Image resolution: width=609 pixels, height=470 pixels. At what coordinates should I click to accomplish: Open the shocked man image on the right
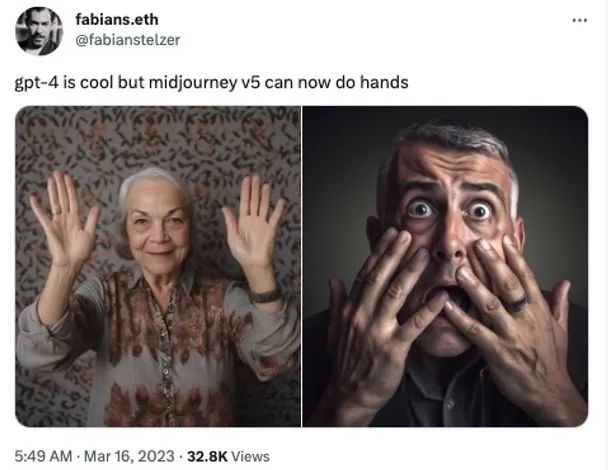(x=445, y=266)
